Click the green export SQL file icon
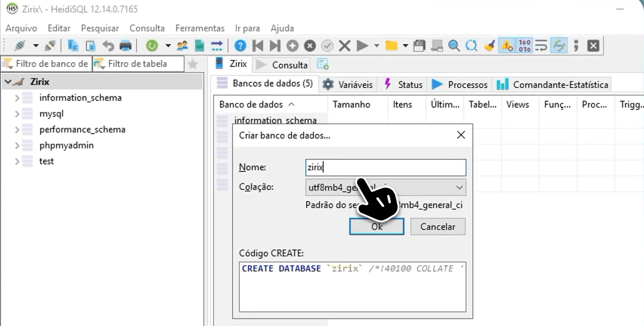 [199, 45]
